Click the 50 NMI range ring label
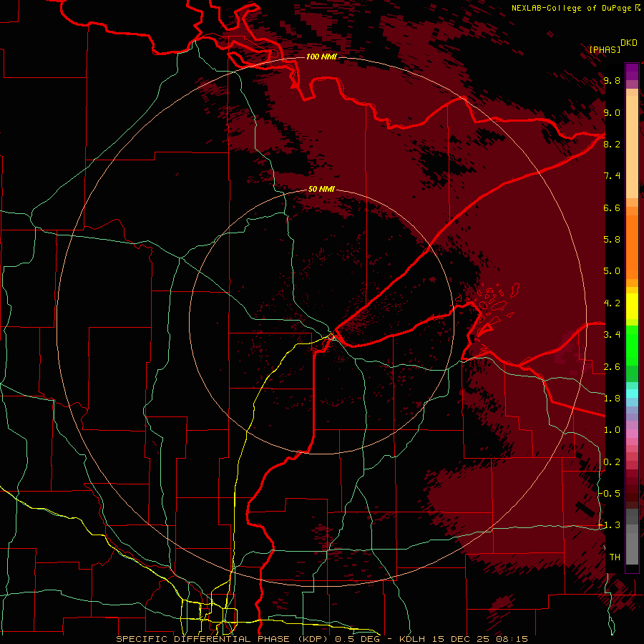This screenshot has height=644, width=644. pyautogui.click(x=321, y=189)
